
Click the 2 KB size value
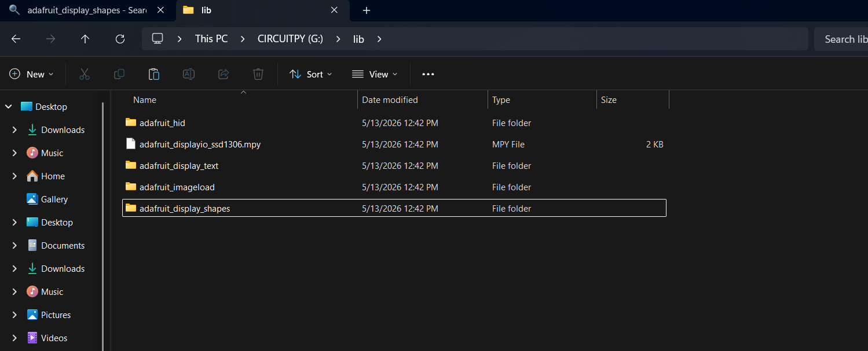tap(655, 144)
